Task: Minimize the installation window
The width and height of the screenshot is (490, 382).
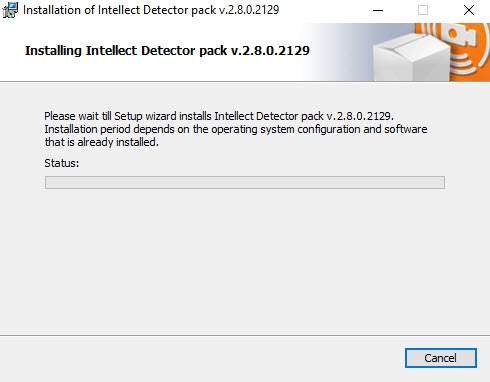Action: (378, 10)
